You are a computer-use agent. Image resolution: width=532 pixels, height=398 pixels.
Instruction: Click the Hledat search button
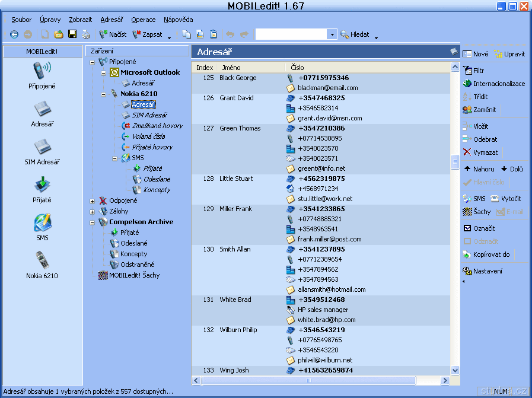click(x=355, y=34)
